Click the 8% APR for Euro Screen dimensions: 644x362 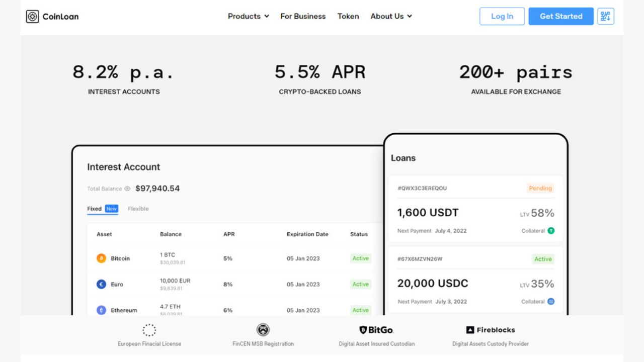tap(228, 285)
